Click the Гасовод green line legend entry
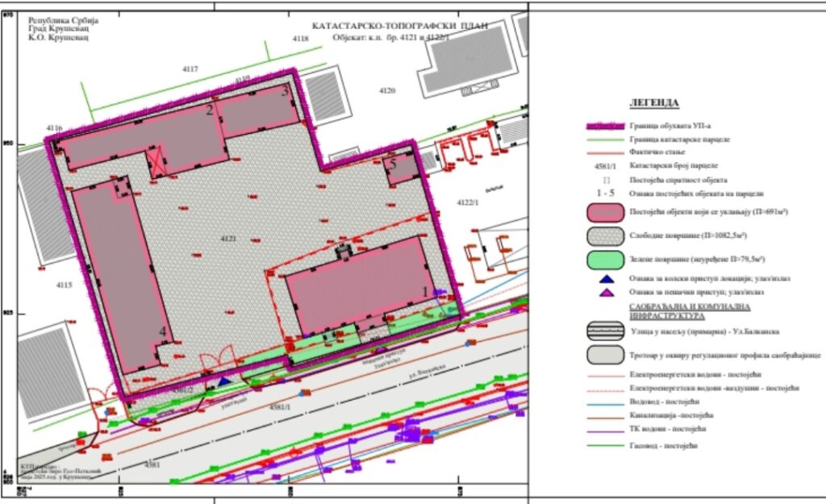The width and height of the screenshot is (826, 504). coord(605,445)
